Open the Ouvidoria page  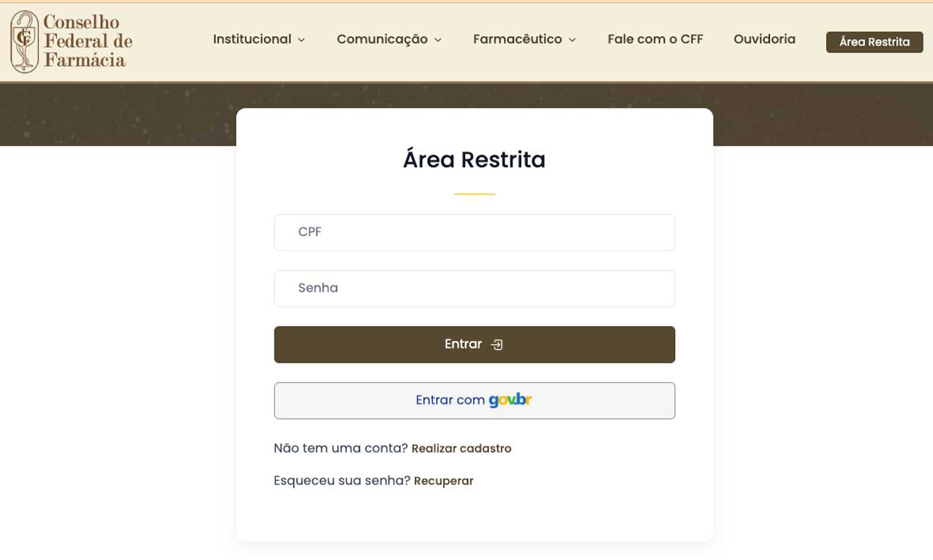(x=764, y=40)
